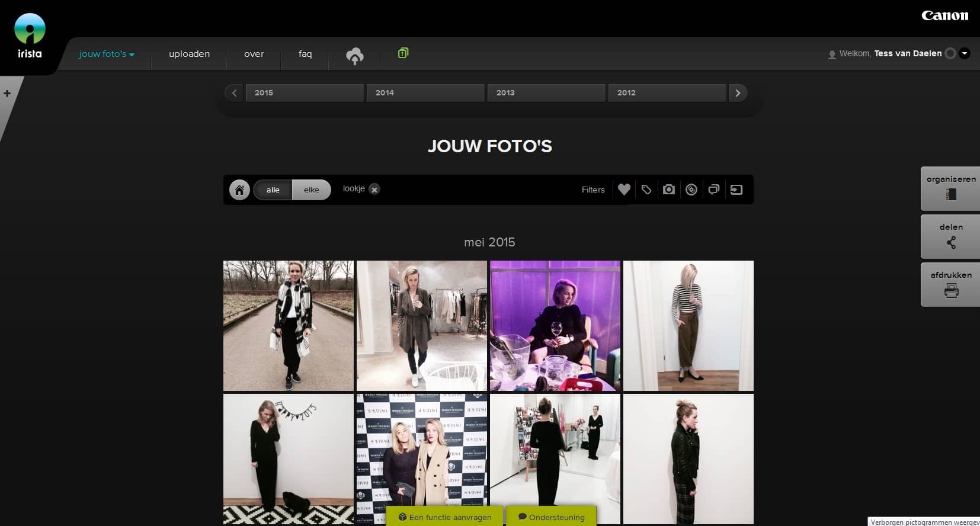This screenshot has height=526, width=980.
Task: Select the 'elke' filter match toggle
Action: click(x=312, y=190)
